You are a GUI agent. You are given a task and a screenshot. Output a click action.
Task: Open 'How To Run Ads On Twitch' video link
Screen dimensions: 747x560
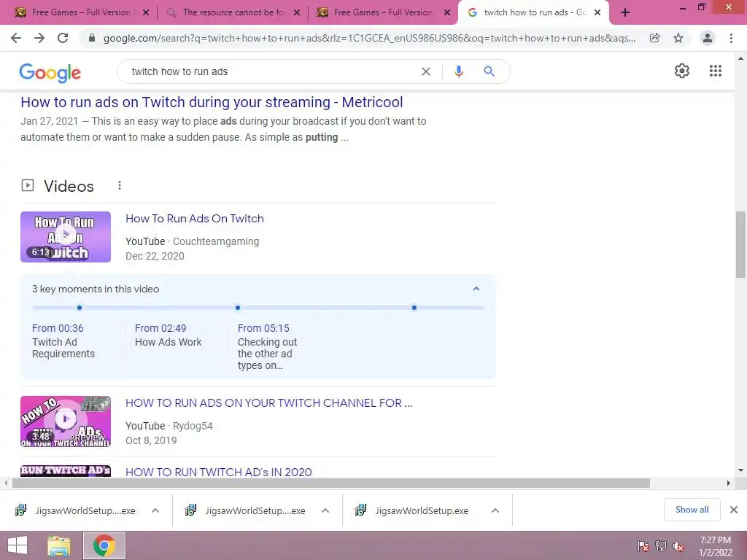194,219
